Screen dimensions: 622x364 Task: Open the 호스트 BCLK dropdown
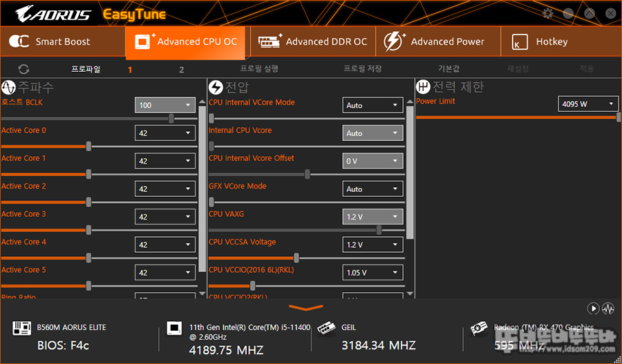pyautogui.click(x=165, y=105)
